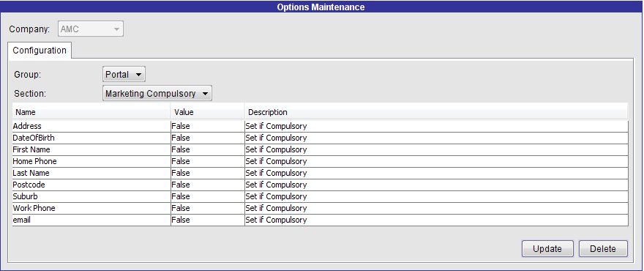
Task: Open the Section dropdown Marketing Compulsory
Action: tap(157, 93)
